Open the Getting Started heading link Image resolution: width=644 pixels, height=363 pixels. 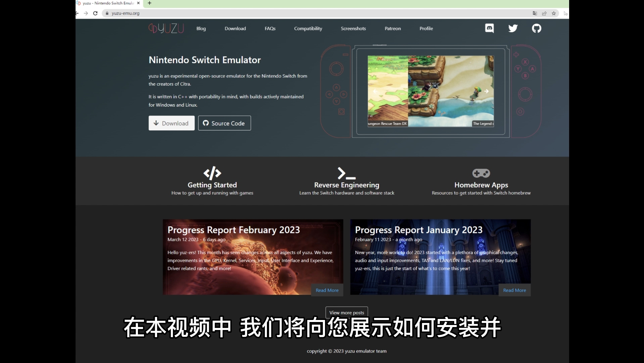[x=212, y=185]
